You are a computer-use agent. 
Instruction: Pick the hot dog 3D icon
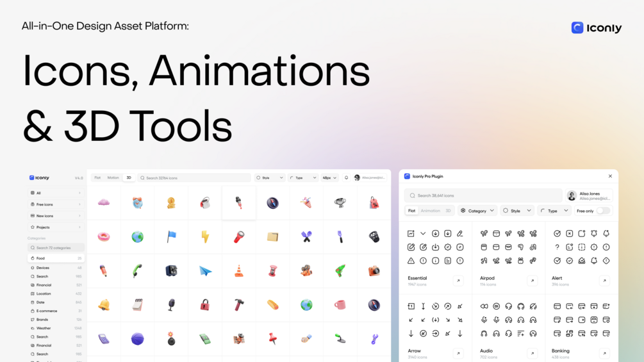pyautogui.click(x=273, y=305)
